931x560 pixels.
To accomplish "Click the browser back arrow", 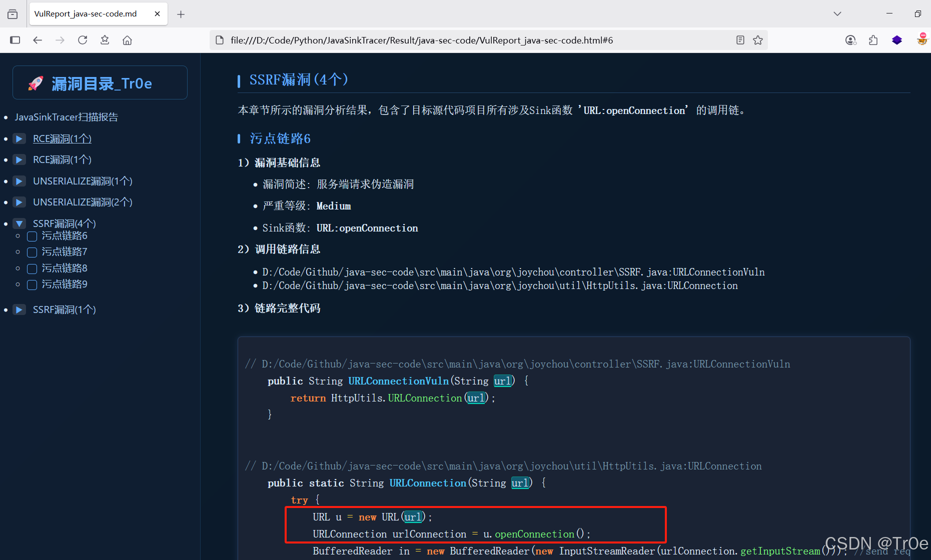I will tap(38, 40).
